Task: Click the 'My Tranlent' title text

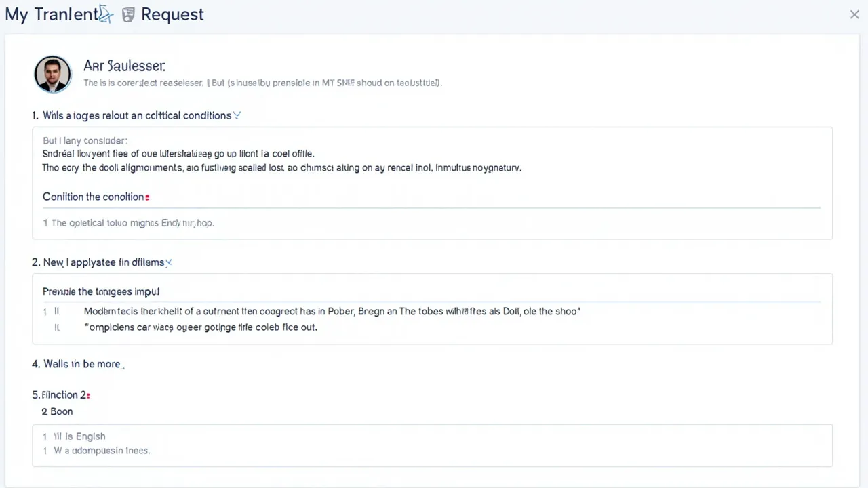Action: coord(51,14)
